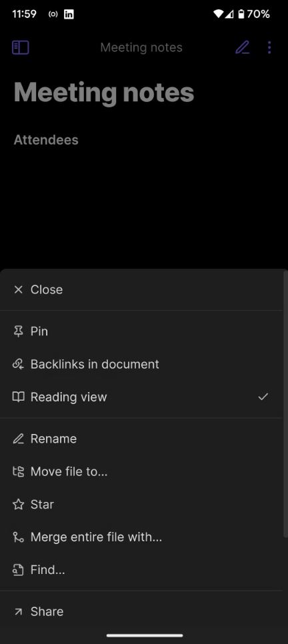
Task: Tap the Find document search icon
Action: [18, 570]
